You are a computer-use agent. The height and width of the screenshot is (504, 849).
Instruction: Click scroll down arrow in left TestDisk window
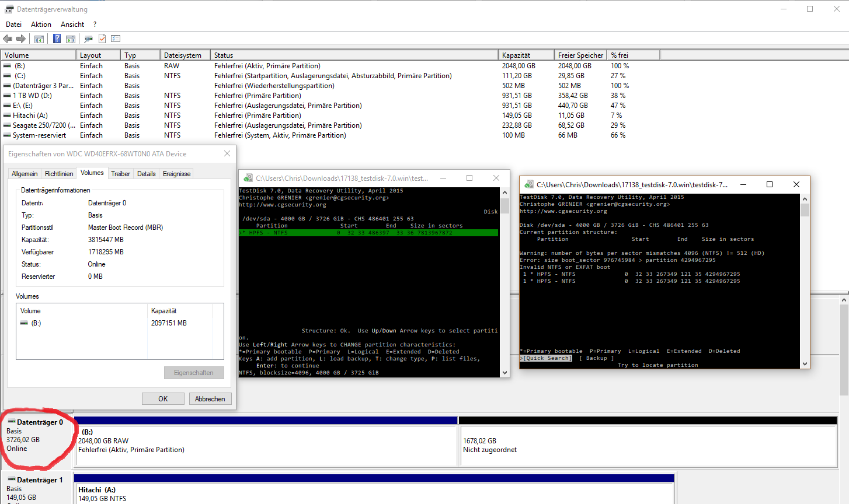click(505, 372)
